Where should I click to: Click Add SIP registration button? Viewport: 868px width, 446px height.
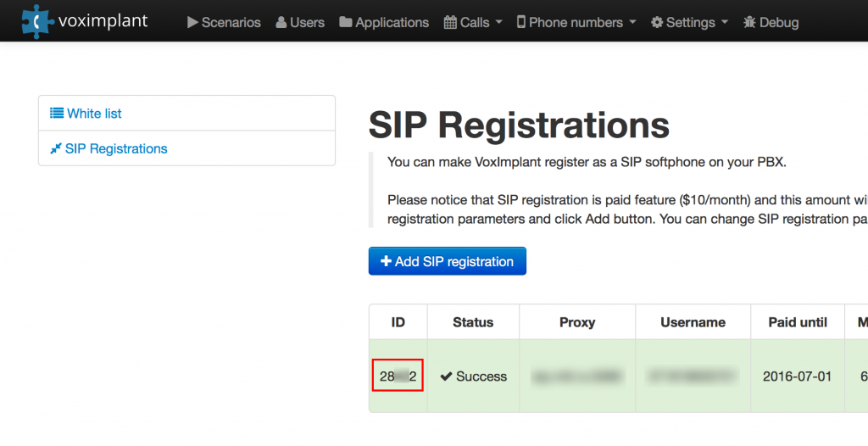[448, 261]
